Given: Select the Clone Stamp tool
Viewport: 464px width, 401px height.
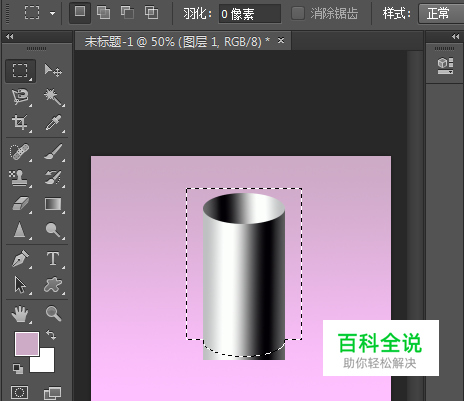Looking at the screenshot, I should [x=20, y=178].
